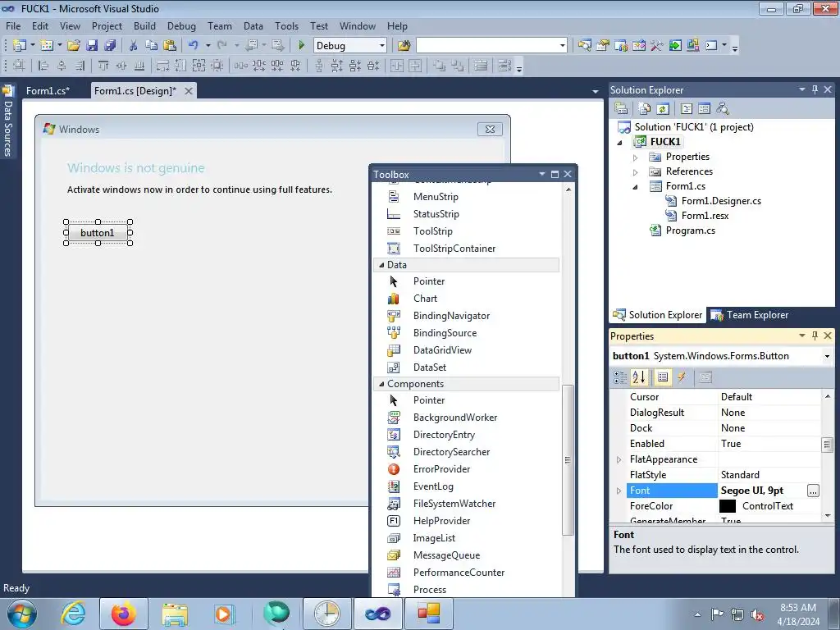Open the Toolbox via hammer and wrench icon
The width and height of the screenshot is (840, 630).
click(x=657, y=46)
